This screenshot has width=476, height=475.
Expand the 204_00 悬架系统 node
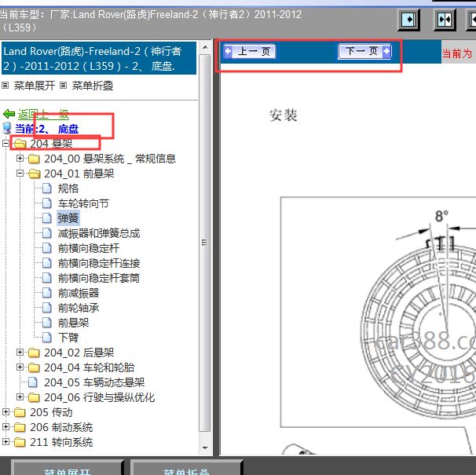point(20,159)
